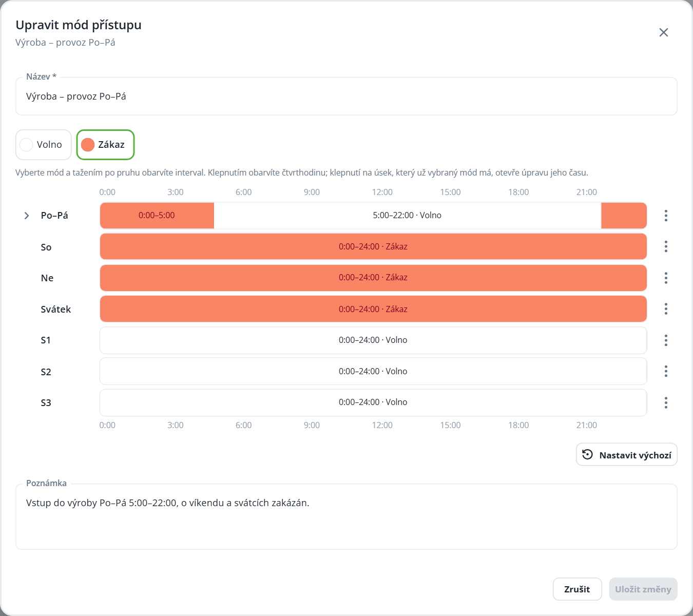Open the 0:00–5:00 Zákaz segment on Po–Pá
Viewport: 693px width, 616px height.
click(157, 216)
